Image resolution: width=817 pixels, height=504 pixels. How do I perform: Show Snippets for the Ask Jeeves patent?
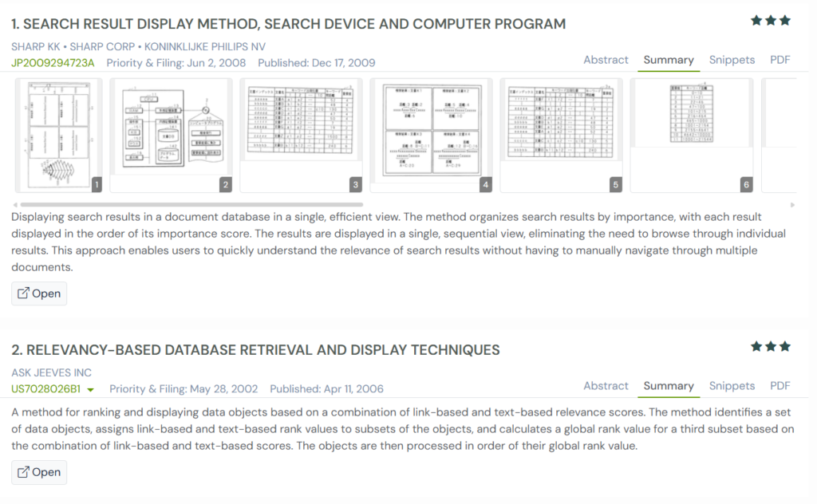(732, 386)
